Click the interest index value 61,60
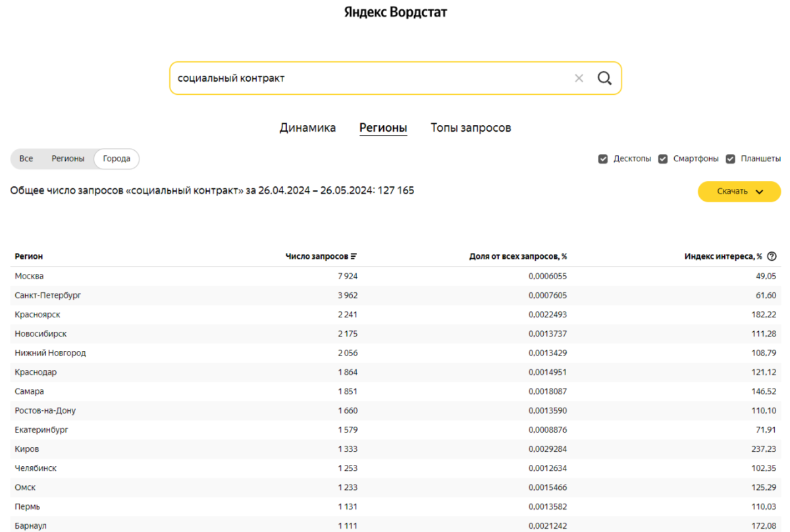 click(766, 296)
